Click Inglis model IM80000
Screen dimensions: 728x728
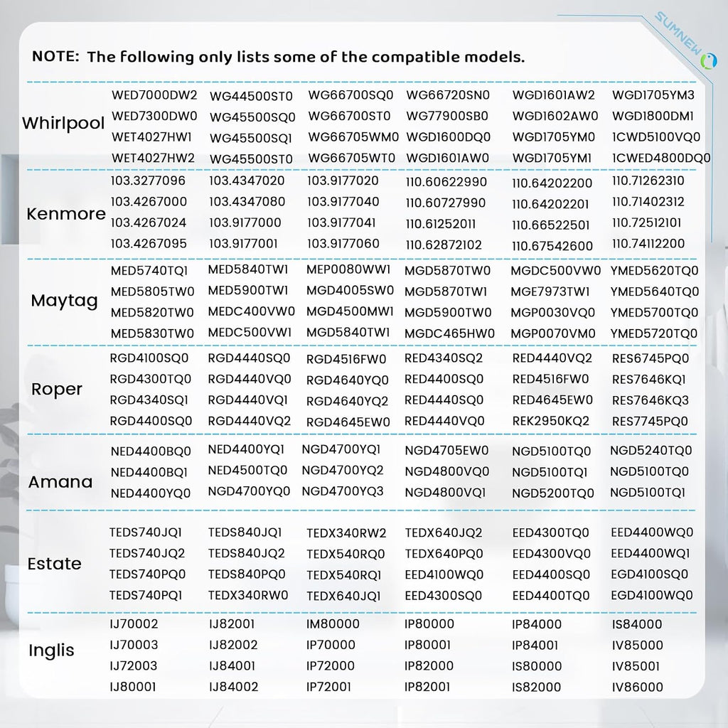pos(333,623)
